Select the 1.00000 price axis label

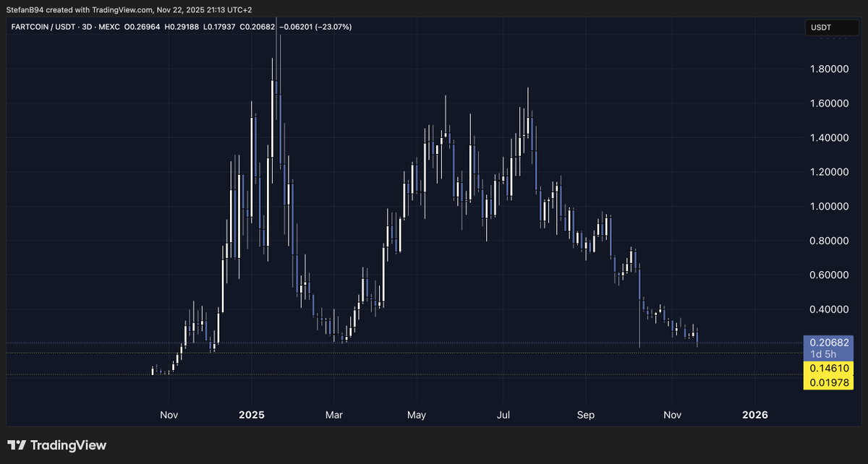pos(830,206)
